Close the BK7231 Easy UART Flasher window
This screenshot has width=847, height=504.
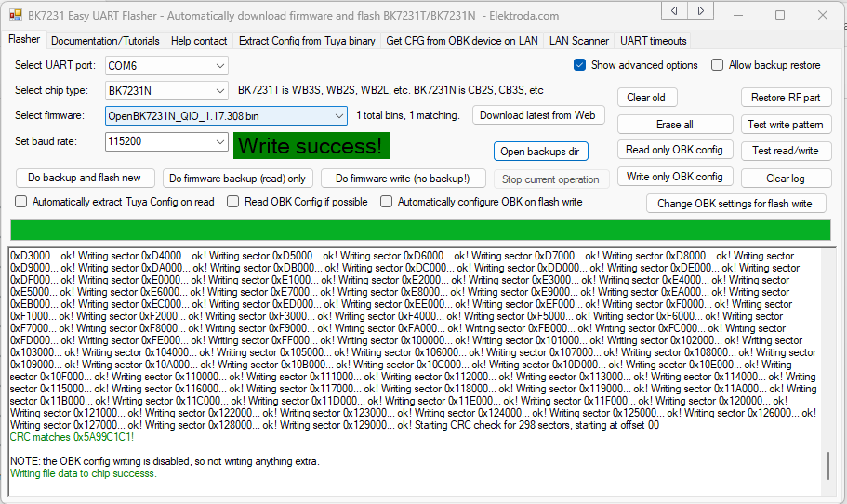click(823, 15)
